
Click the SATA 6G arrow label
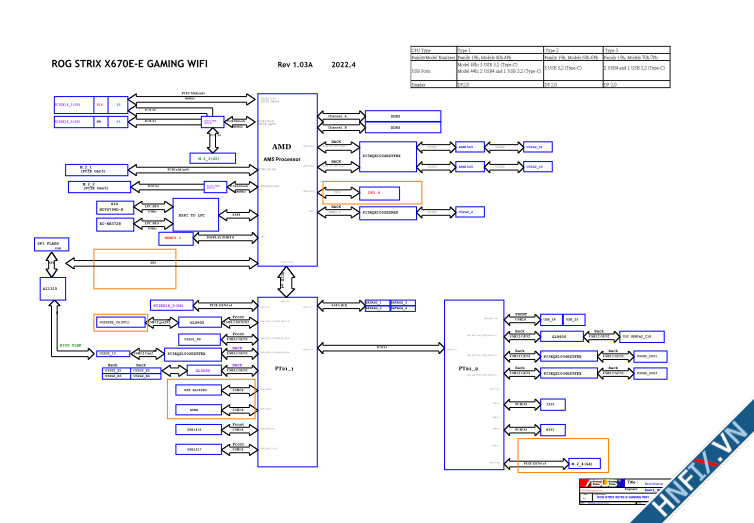pos(339,305)
